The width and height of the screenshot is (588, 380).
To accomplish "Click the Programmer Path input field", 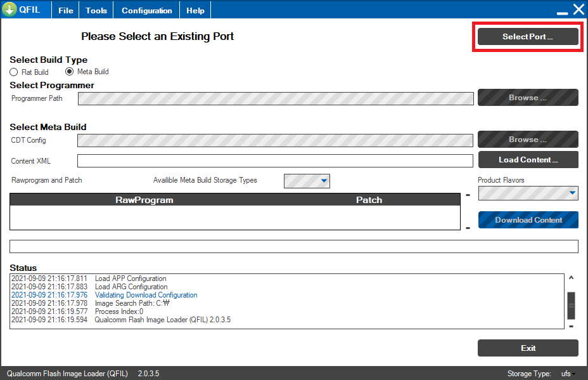I will tap(276, 98).
